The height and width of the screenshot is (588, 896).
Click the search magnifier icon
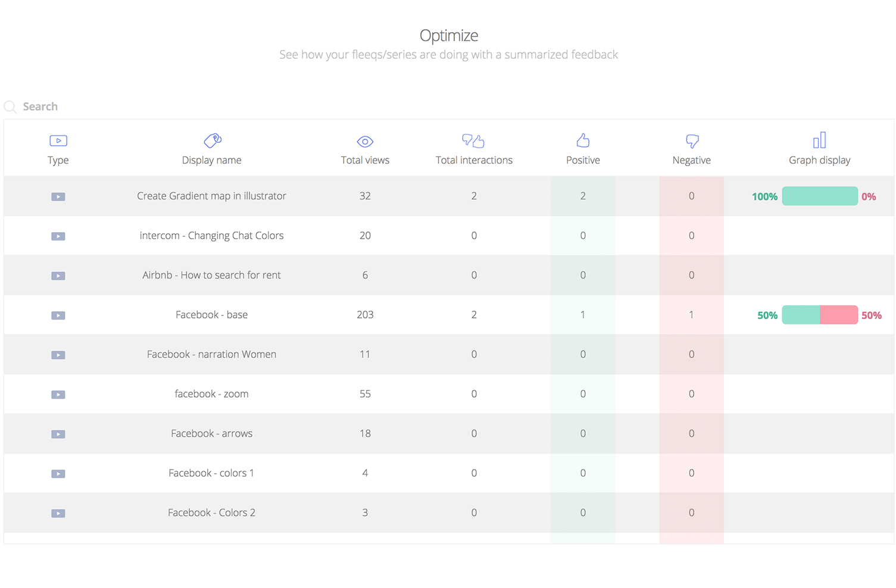[10, 107]
